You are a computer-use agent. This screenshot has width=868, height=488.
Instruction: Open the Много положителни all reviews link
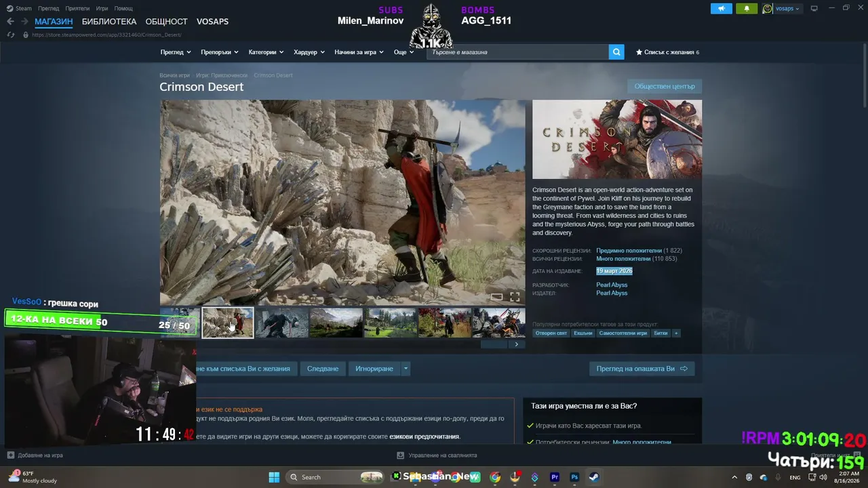coord(623,259)
